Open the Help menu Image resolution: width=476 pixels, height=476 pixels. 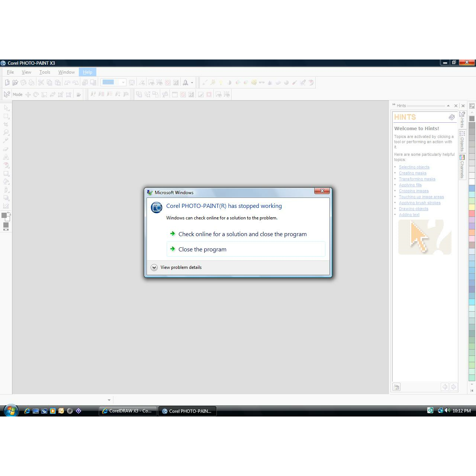(87, 72)
